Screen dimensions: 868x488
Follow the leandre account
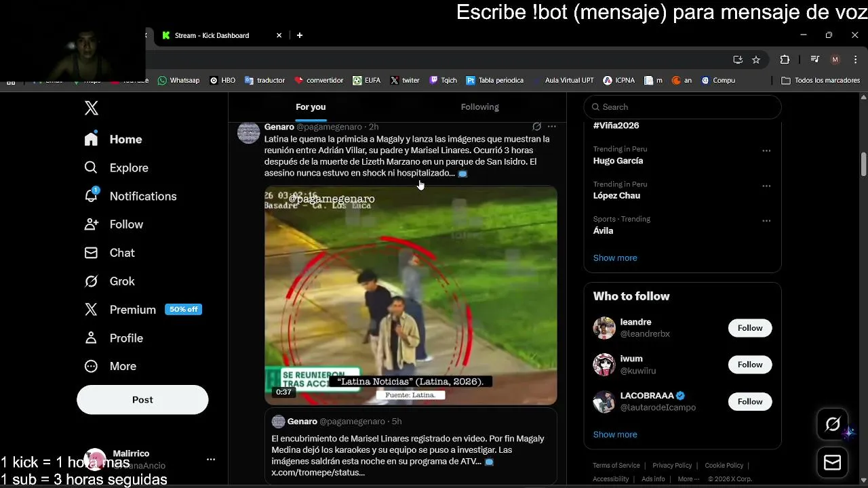pos(750,328)
